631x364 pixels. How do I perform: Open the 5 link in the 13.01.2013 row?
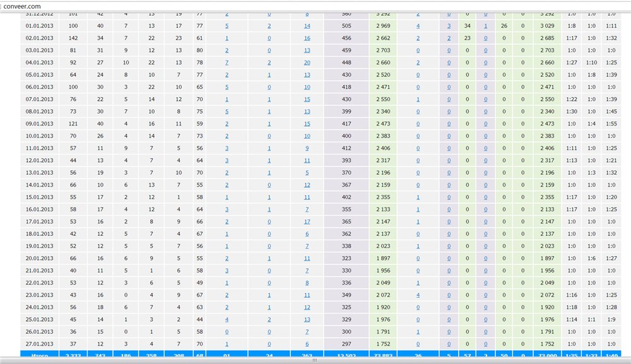(307, 173)
